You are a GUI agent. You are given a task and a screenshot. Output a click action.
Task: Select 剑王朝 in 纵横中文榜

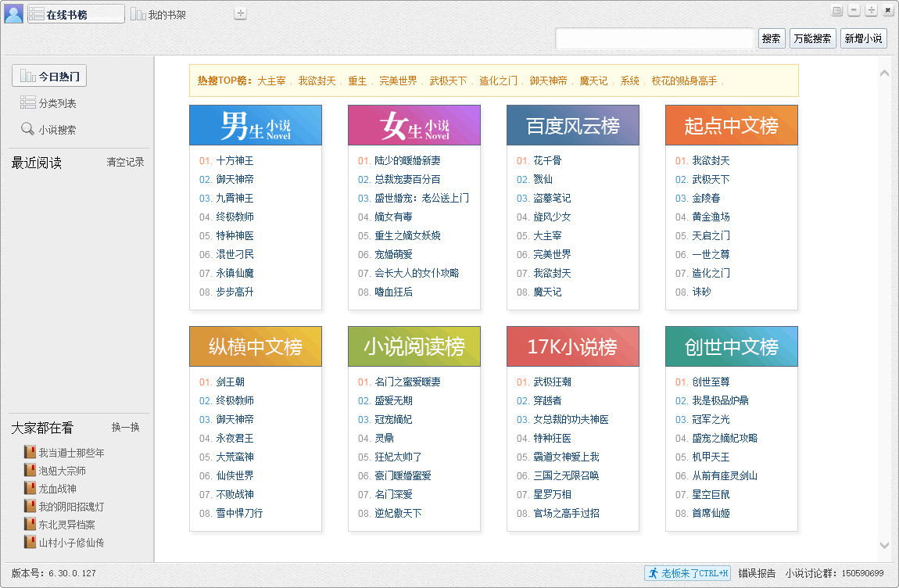[x=230, y=382]
